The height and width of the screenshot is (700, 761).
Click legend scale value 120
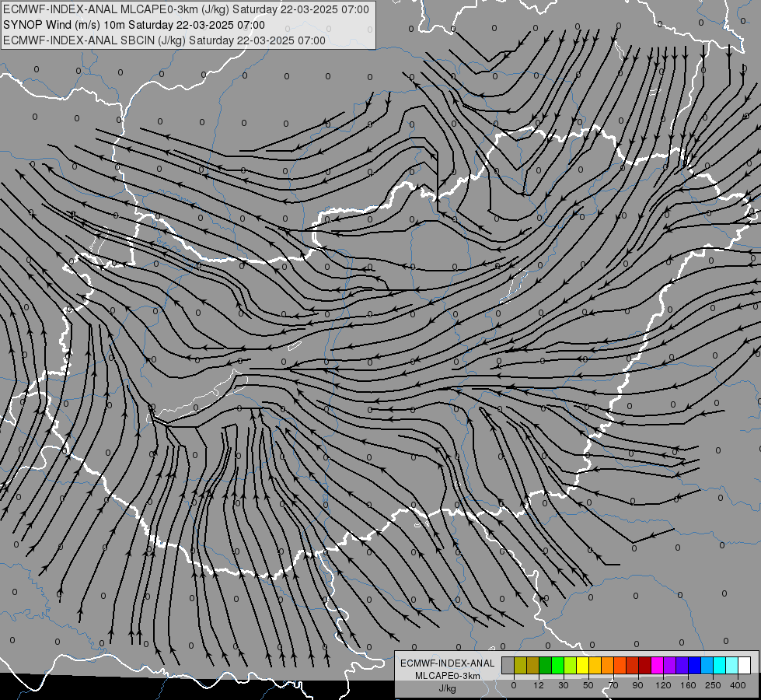pos(664,685)
